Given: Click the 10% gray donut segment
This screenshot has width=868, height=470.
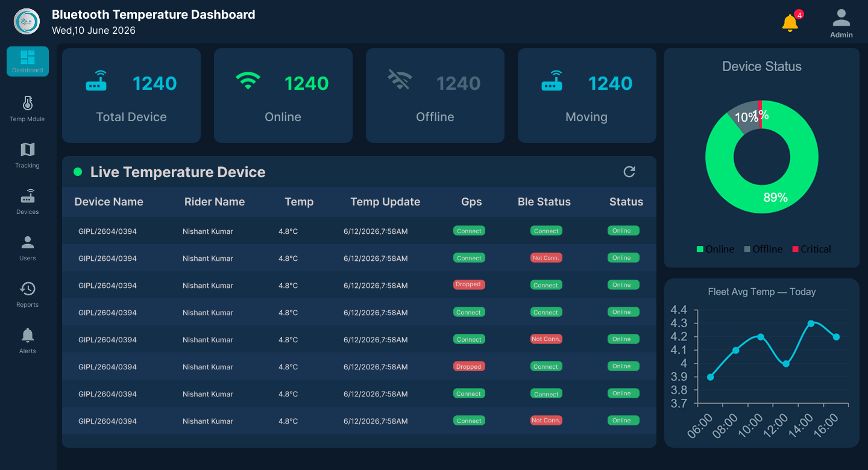Looking at the screenshot, I should click(x=744, y=117).
